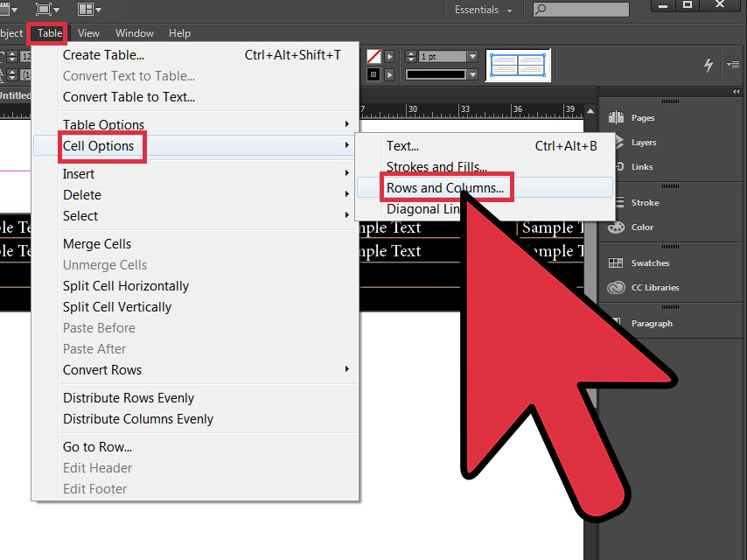Expand the stroke type black line dropdown
Viewport: 747px width, 560px height.
point(472,75)
